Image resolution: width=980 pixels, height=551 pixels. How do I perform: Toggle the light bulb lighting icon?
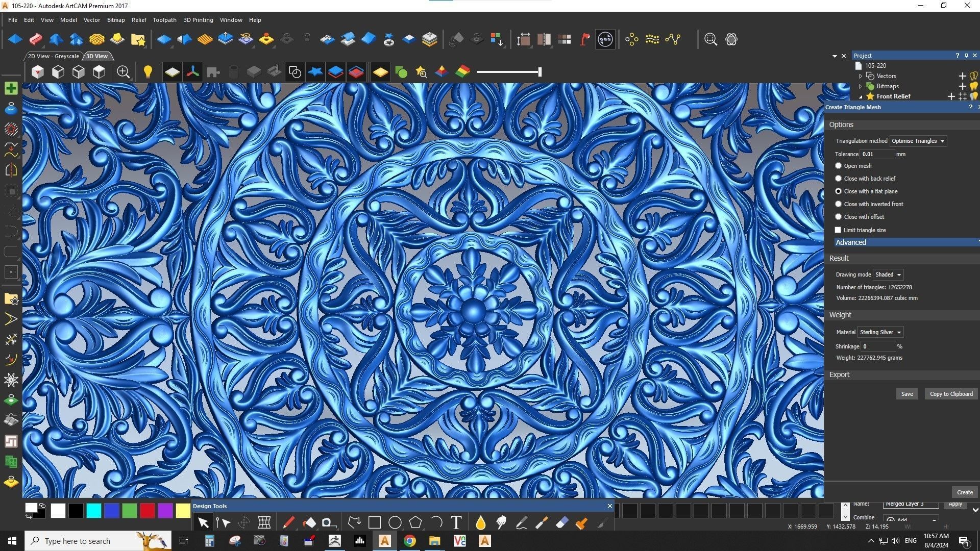pos(148,72)
